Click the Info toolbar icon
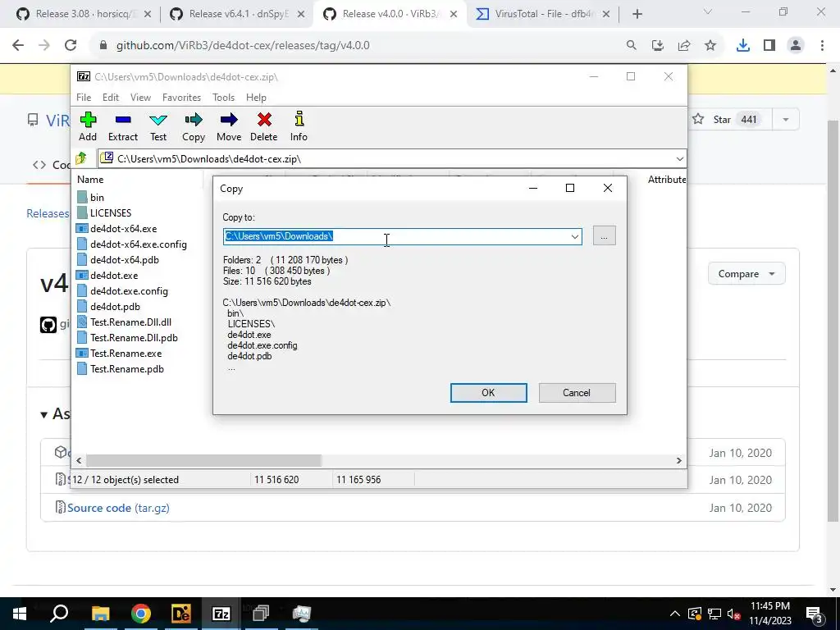The image size is (840, 630). click(x=299, y=127)
